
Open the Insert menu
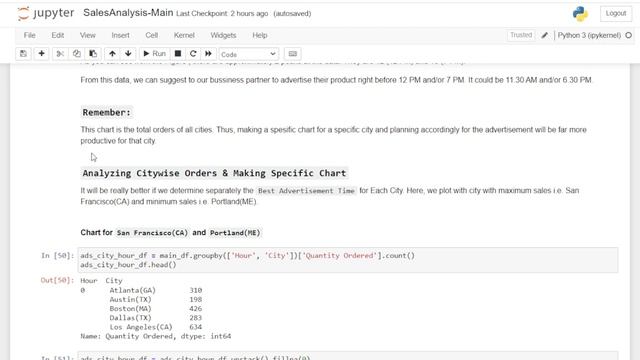click(120, 36)
